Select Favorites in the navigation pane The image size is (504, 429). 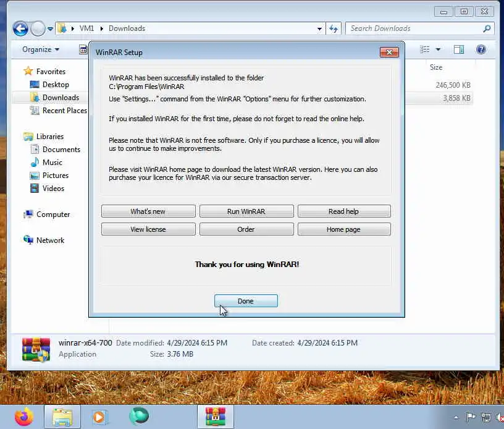[x=51, y=71]
